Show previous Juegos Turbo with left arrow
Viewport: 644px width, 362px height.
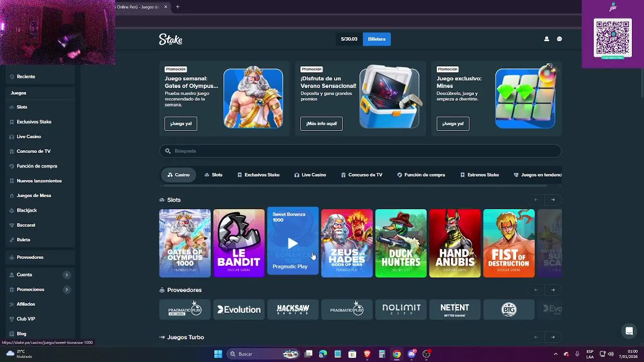(536, 337)
